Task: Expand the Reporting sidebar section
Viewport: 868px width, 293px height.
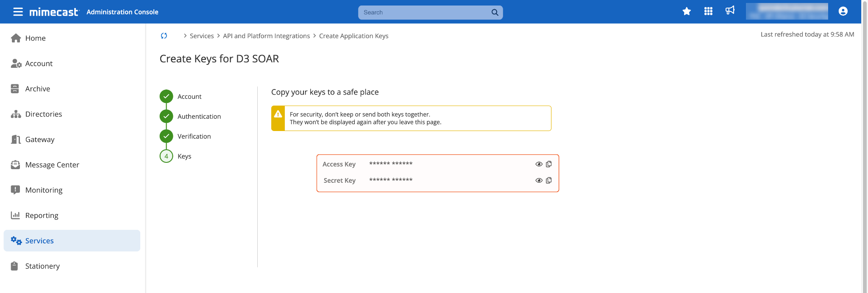Action: pyautogui.click(x=42, y=215)
